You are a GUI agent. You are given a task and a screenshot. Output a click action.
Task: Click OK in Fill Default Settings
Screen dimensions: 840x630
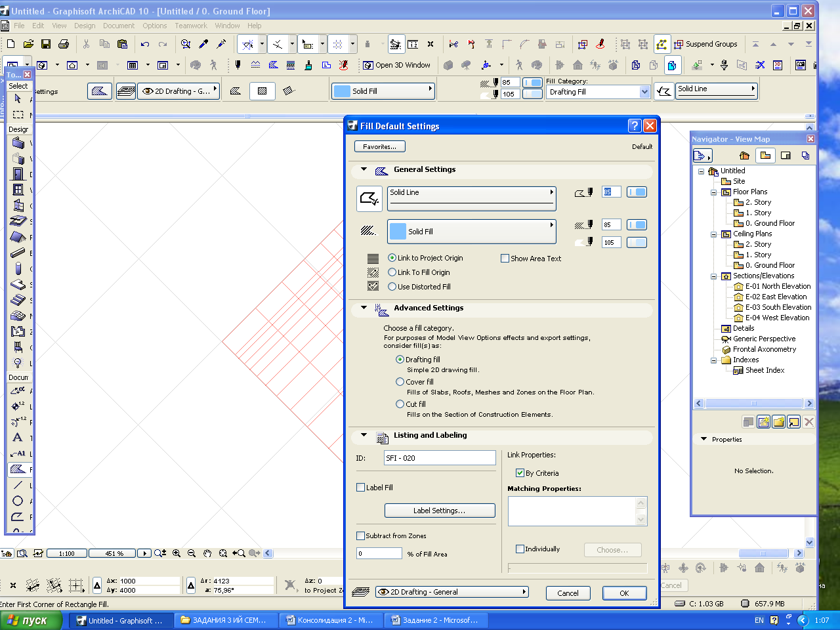click(624, 593)
